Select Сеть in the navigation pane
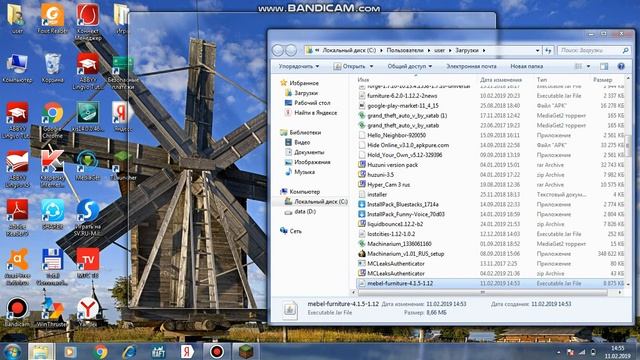The image size is (640, 360). 291,231
